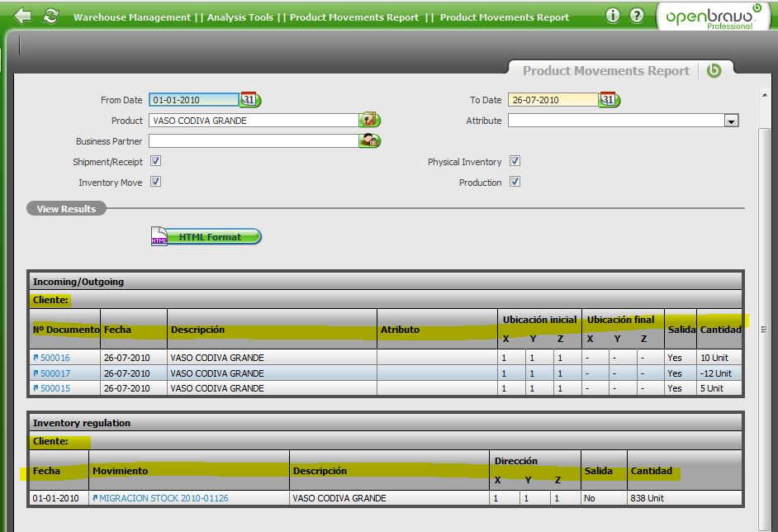This screenshot has height=532, width=778.
Task: Click the Business Partner input field
Action: click(253, 141)
